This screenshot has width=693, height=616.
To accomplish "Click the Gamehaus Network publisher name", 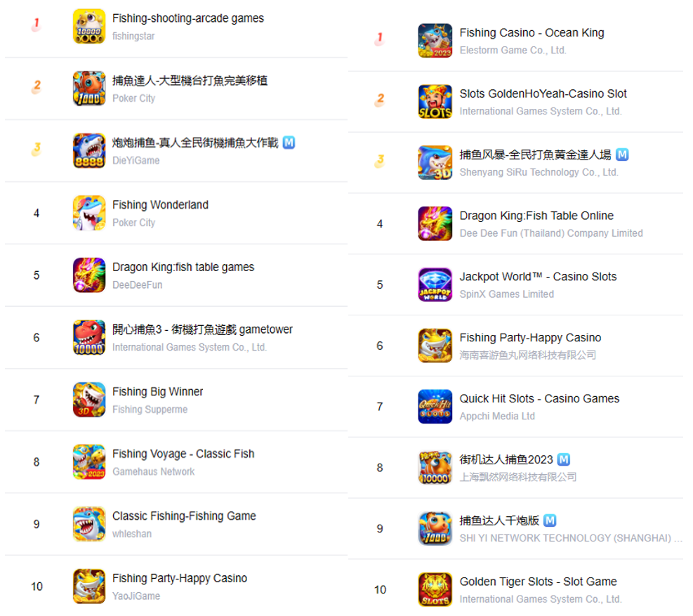I will point(153,472).
